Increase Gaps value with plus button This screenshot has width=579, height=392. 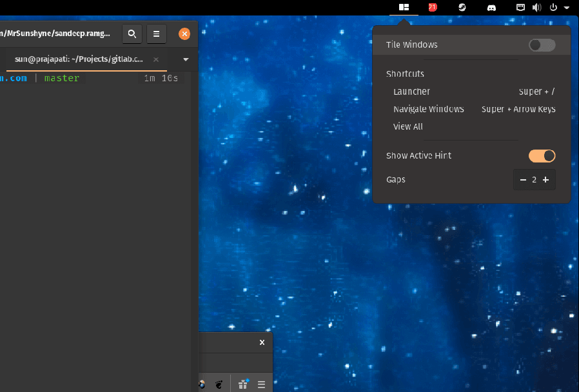(545, 180)
